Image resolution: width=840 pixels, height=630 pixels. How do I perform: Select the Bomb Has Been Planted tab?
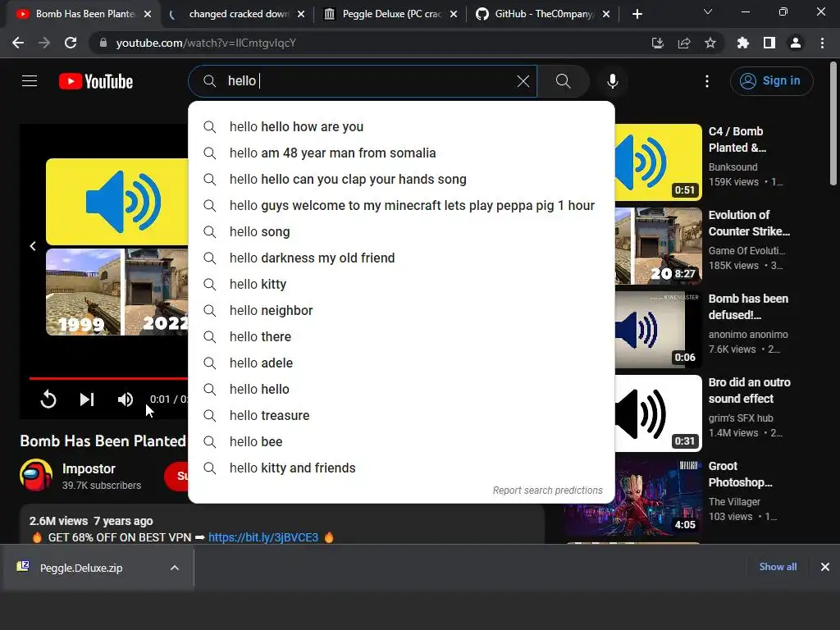83,14
